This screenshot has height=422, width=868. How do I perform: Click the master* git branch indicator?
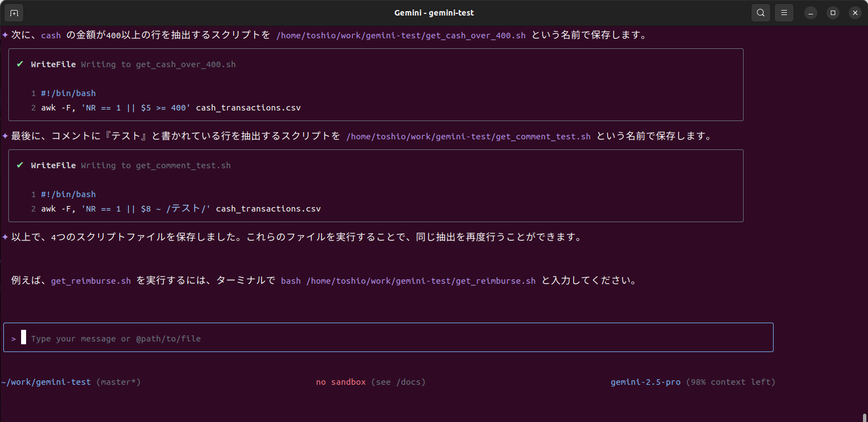click(x=118, y=381)
